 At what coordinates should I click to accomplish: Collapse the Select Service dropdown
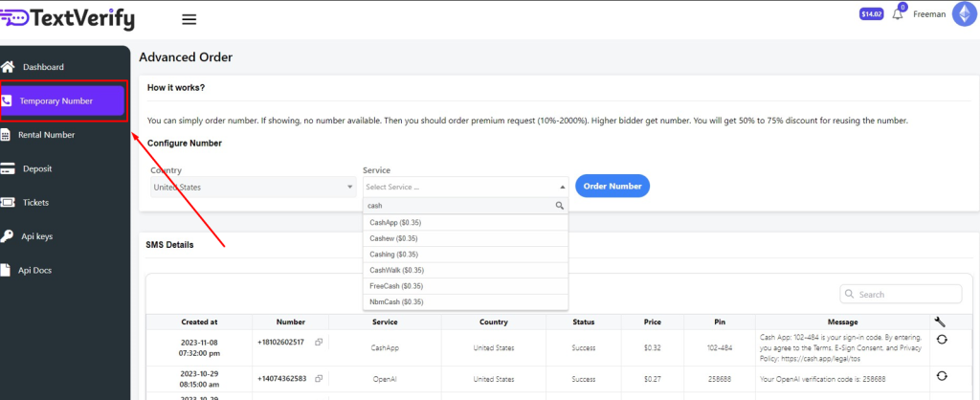[561, 188]
